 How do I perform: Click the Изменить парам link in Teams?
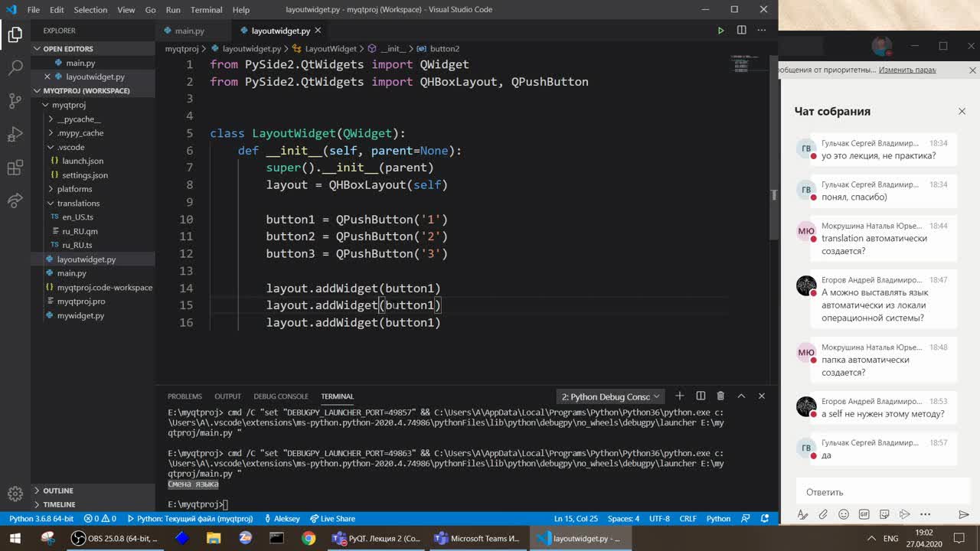click(907, 70)
